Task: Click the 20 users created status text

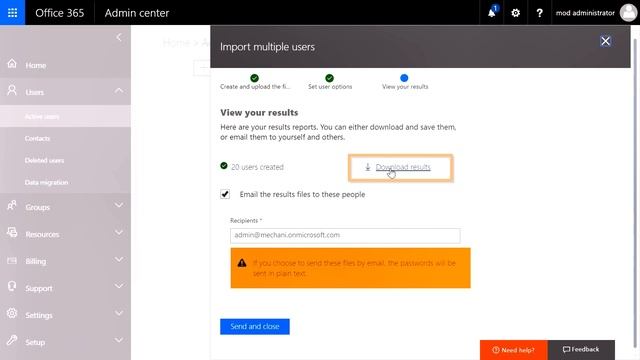Action: tap(257, 167)
